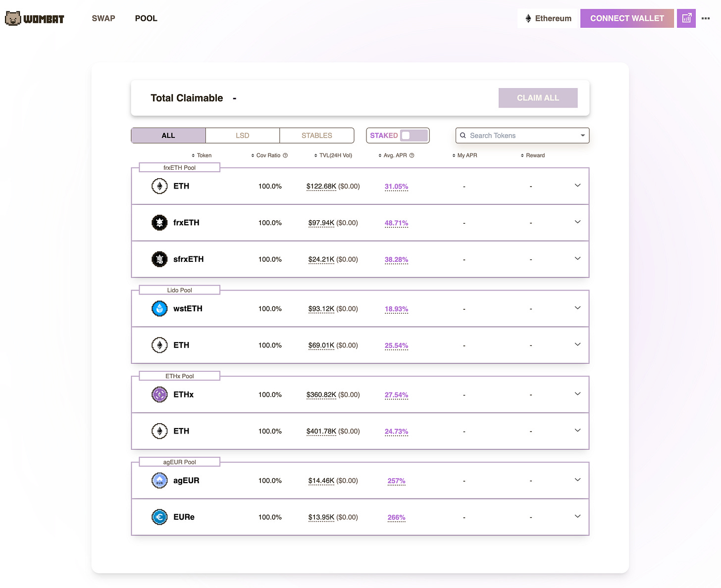Click the 38.28% APR for sfrxETH
The image size is (721, 588).
coord(396,260)
